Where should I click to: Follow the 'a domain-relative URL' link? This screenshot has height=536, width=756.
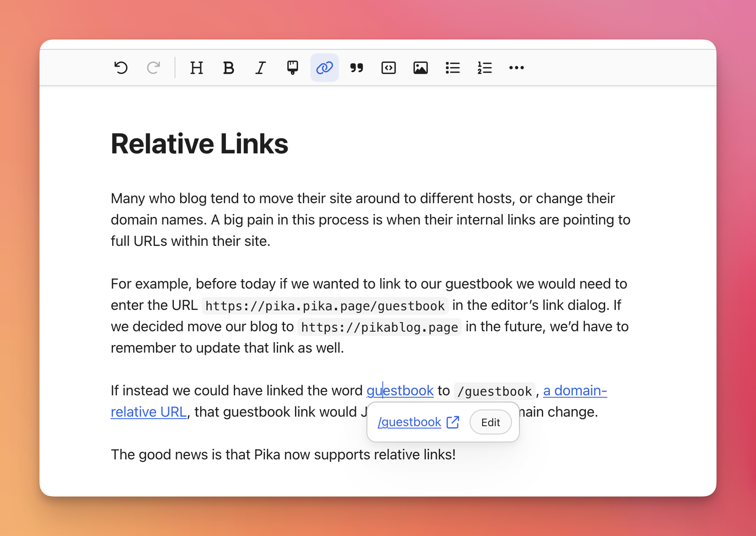[x=575, y=391]
